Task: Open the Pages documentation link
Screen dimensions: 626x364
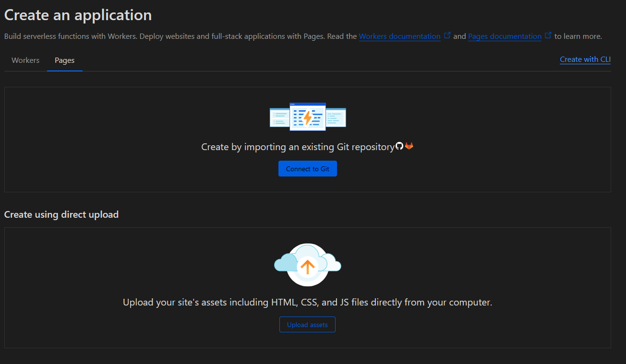Action: click(x=504, y=36)
